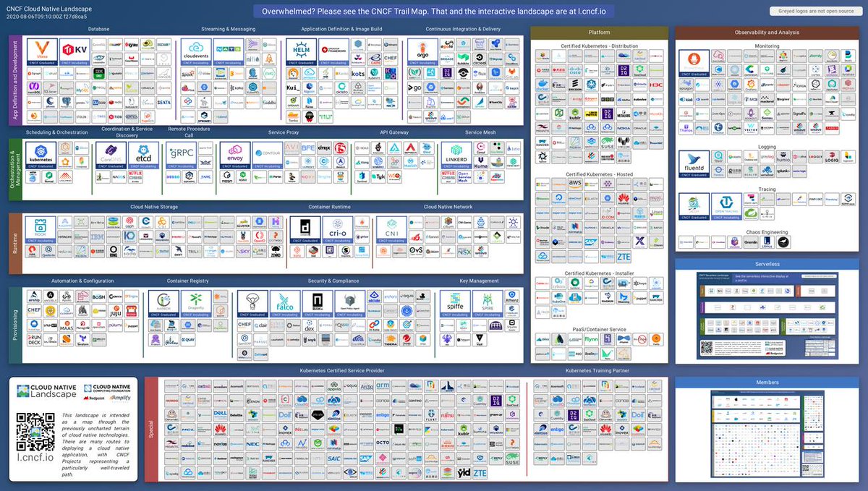Open the Open Policy Agent card
Screen dimensions: 868x491
tap(350, 304)
